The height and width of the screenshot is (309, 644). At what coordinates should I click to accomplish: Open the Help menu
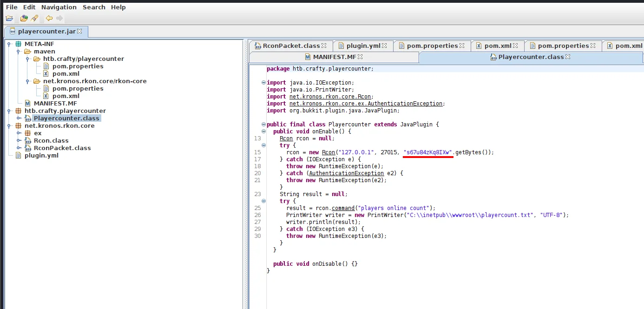118,7
